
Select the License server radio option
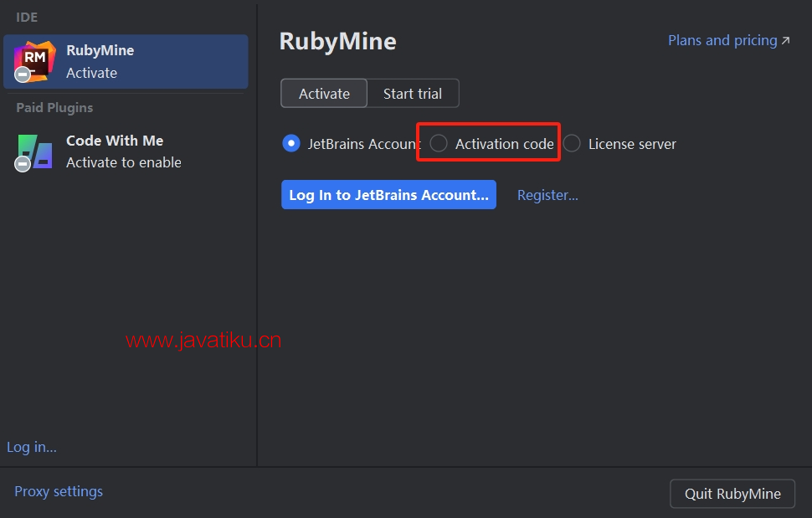pyautogui.click(x=572, y=144)
